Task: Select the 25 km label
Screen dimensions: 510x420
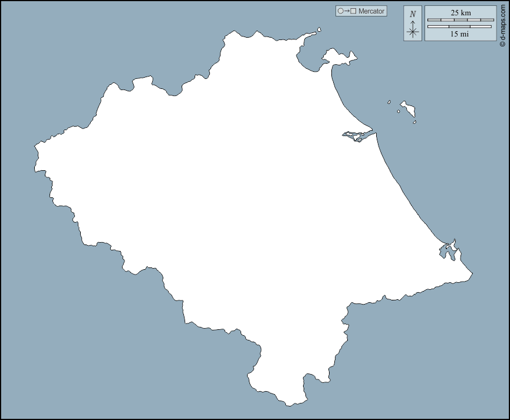Action: coord(462,12)
